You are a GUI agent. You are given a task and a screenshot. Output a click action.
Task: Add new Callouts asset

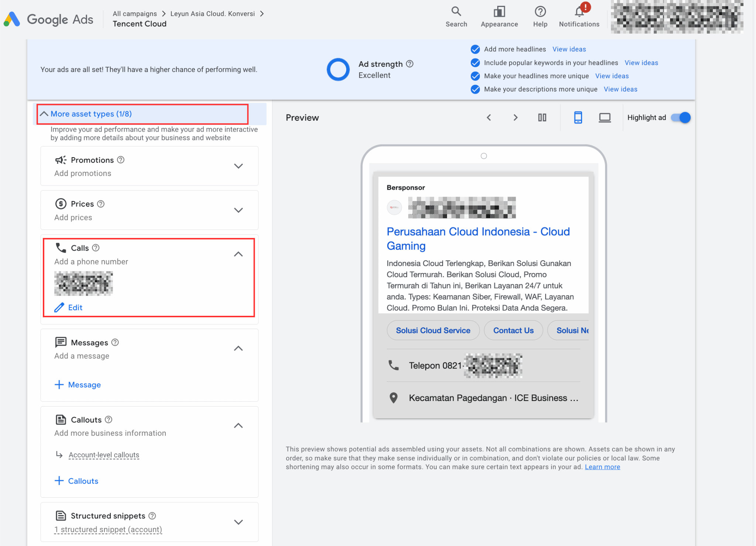(x=76, y=481)
